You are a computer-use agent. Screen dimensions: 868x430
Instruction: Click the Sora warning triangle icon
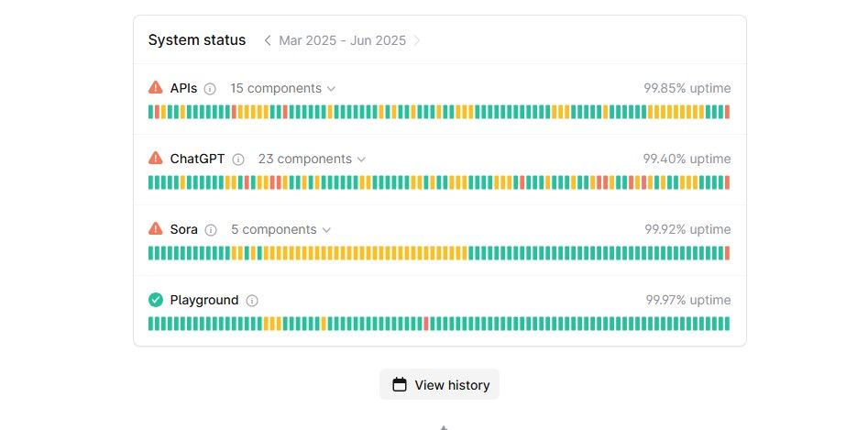[156, 229]
